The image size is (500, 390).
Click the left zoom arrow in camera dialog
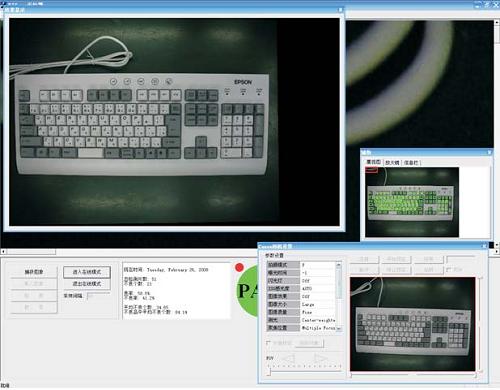pyautogui.click(x=288, y=358)
